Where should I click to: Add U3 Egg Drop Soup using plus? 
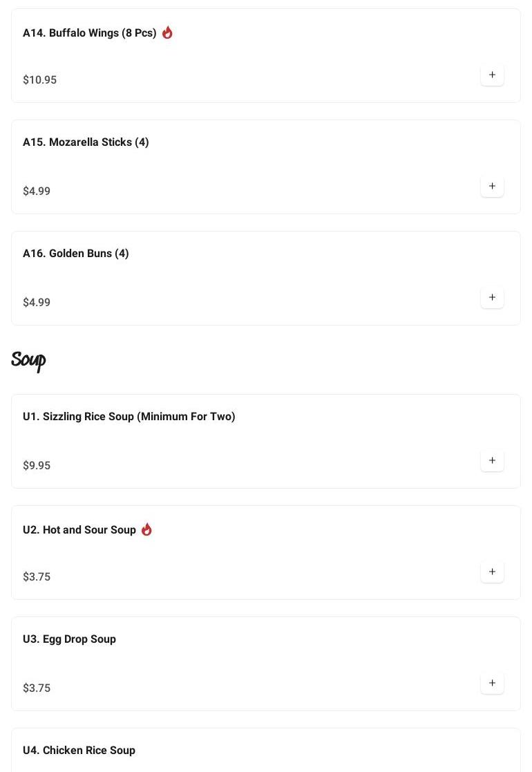click(492, 684)
